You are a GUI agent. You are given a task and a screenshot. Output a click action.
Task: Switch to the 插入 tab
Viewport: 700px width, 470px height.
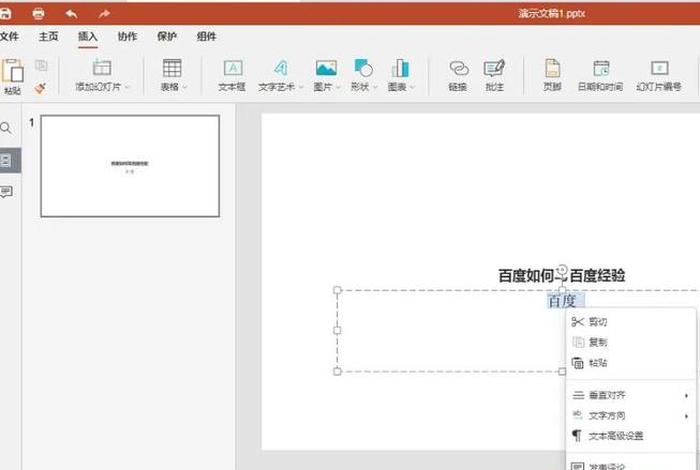(88, 37)
